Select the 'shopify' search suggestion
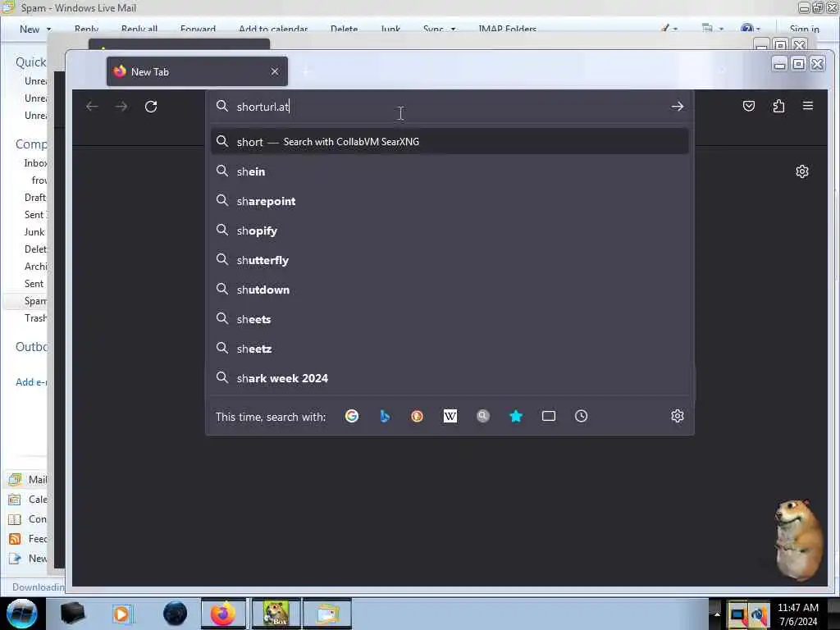This screenshot has width=840, height=630. (450, 231)
